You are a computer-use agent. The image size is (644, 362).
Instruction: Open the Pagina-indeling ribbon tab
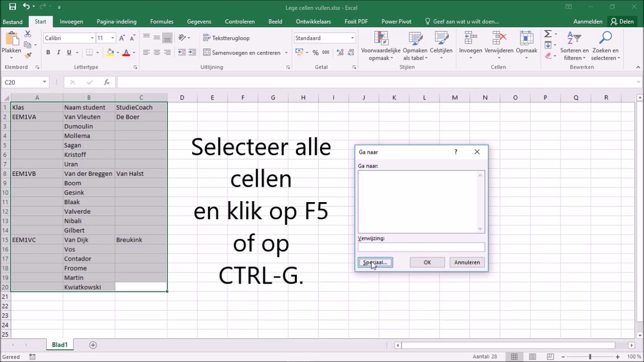click(x=117, y=22)
